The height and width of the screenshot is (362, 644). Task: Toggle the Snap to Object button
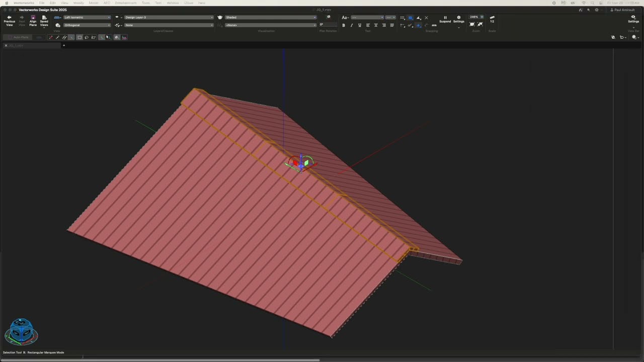[411, 18]
